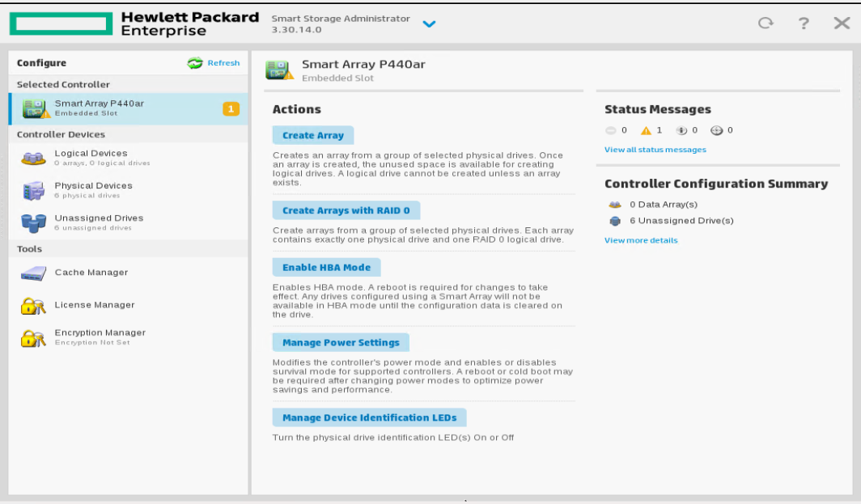Open the Physical Devices icon
The image size is (861, 504).
pos(33,190)
